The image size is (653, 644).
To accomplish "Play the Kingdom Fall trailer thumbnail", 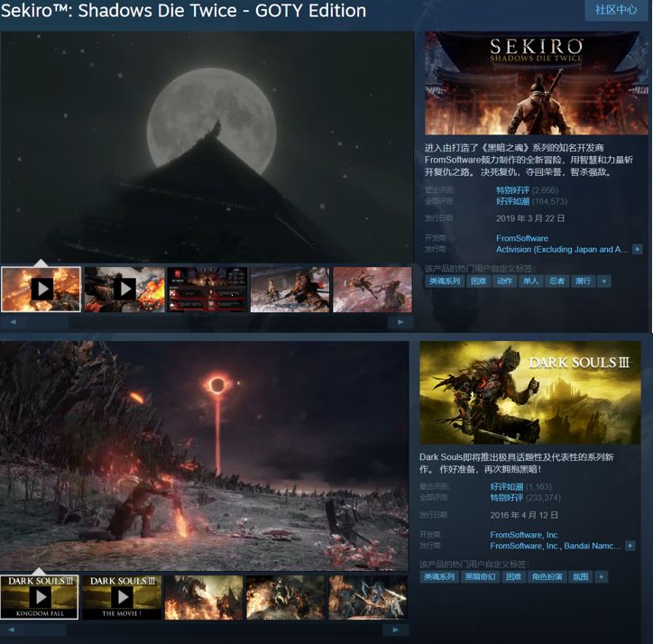I will [x=39, y=598].
